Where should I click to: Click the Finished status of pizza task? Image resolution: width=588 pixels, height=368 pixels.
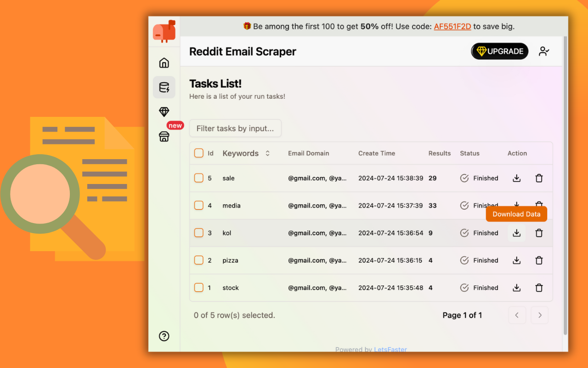[479, 260]
